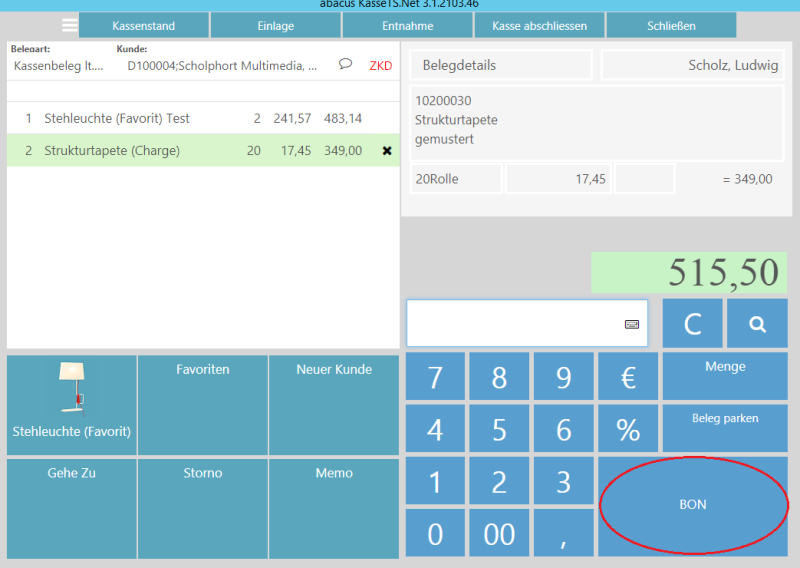Open the hamburger menu icon
Image resolution: width=800 pixels, height=568 pixels.
pos(69,25)
